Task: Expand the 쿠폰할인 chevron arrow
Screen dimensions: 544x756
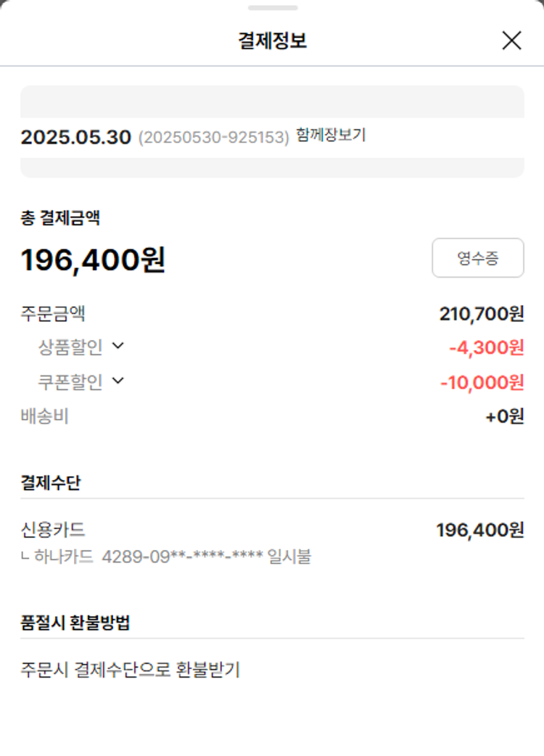Action: tap(118, 380)
